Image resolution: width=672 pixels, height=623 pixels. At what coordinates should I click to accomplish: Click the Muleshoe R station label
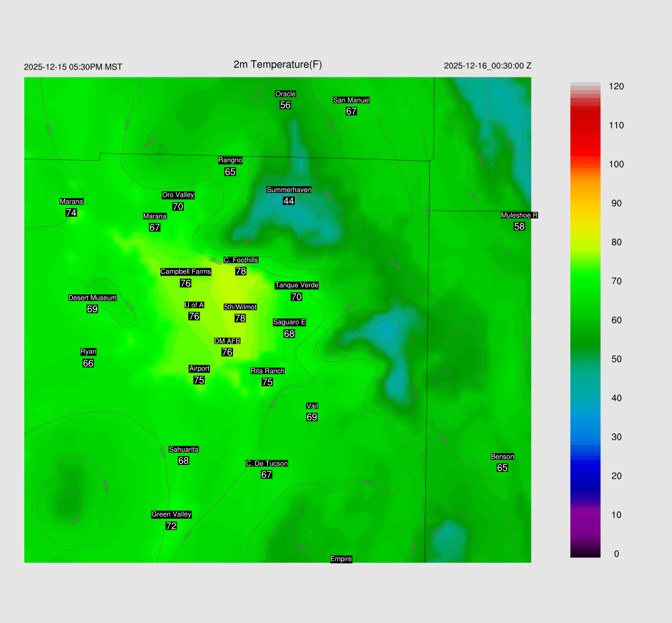tap(519, 215)
